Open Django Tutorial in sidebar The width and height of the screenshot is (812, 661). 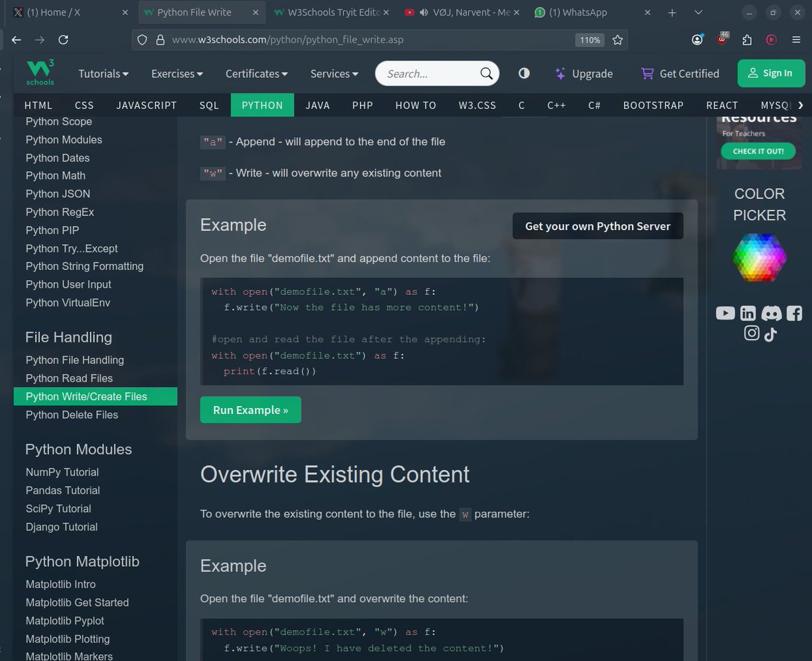62,527
